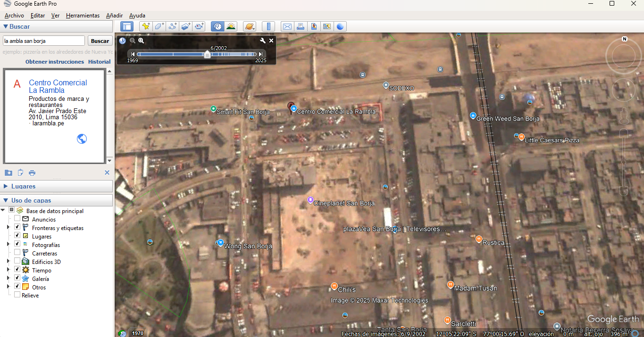The width and height of the screenshot is (644, 337).
Task: Add a placemark with the yellow pushpin tool
Action: pos(146,26)
